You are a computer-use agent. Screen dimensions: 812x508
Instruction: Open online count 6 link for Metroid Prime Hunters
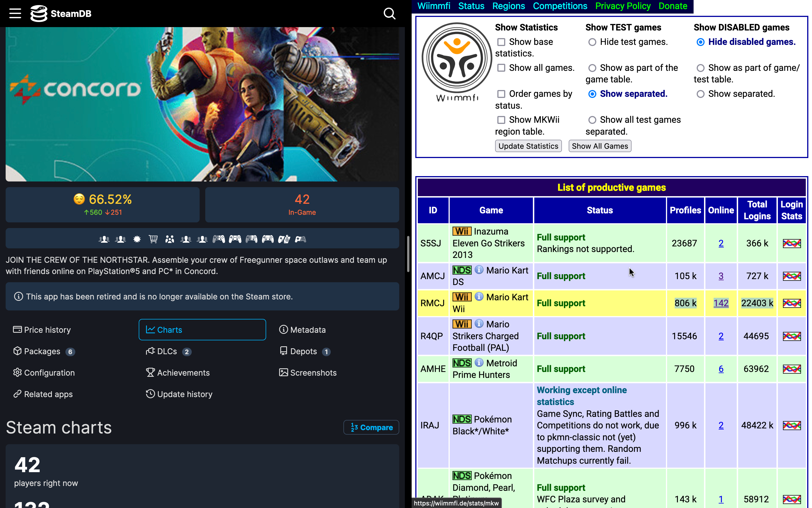coord(721,369)
